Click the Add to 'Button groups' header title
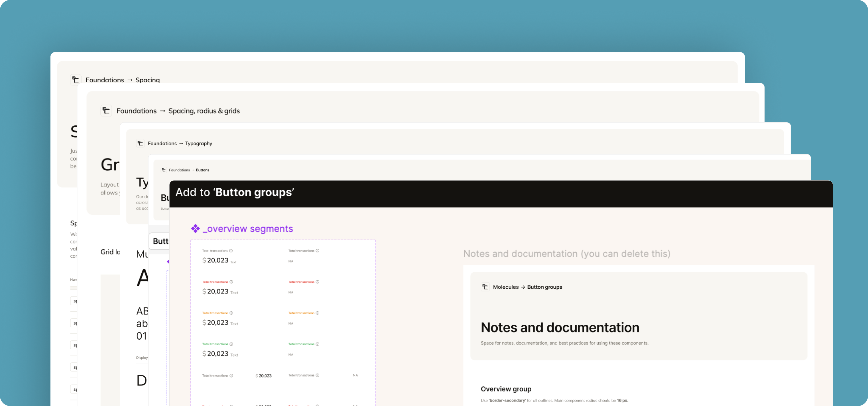 [x=235, y=192]
